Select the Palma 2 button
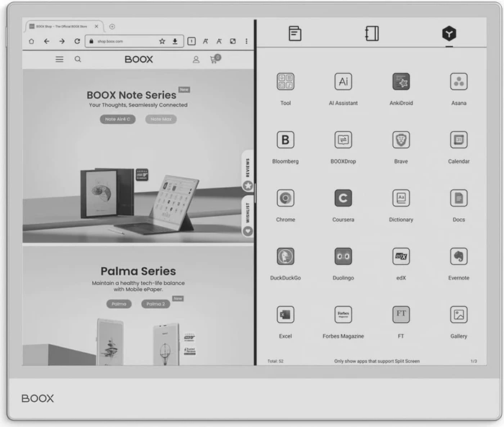The width and height of the screenshot is (504, 427). (156, 304)
